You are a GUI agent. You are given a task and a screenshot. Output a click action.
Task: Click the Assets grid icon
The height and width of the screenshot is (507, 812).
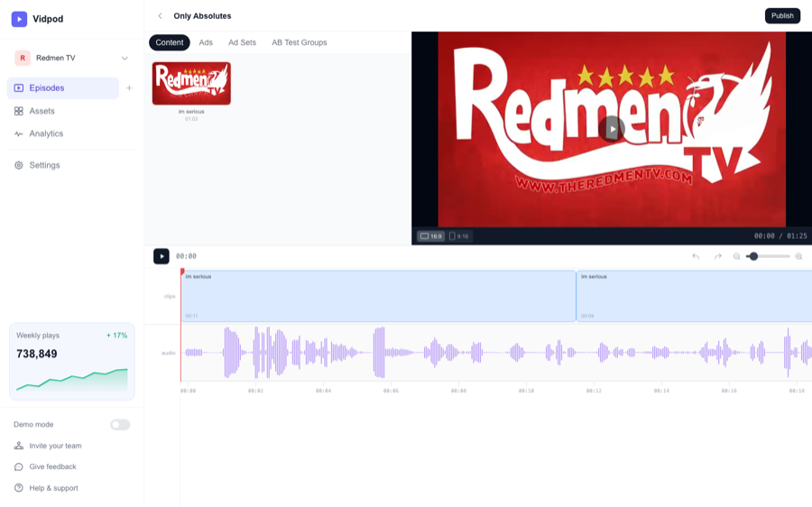[19, 111]
